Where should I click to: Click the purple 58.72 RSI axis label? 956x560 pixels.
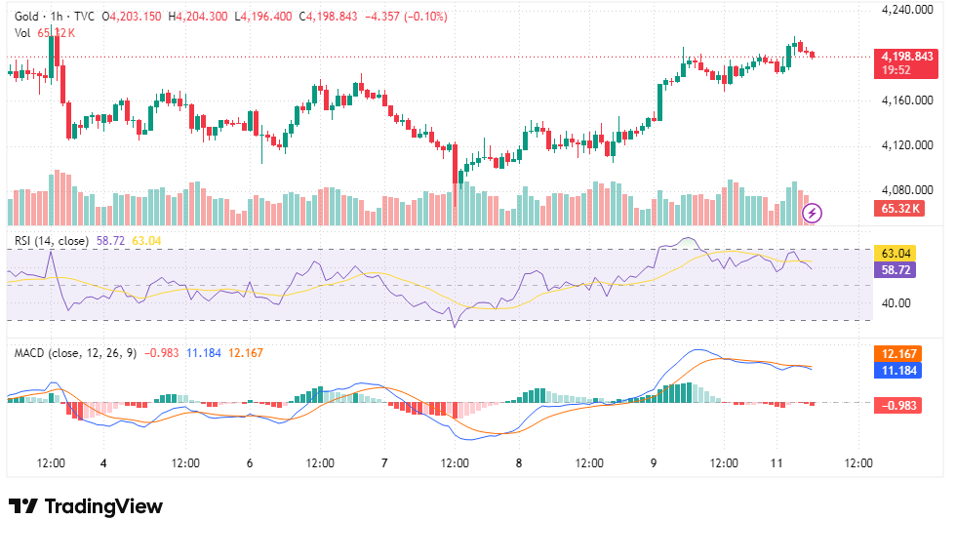[x=896, y=269]
